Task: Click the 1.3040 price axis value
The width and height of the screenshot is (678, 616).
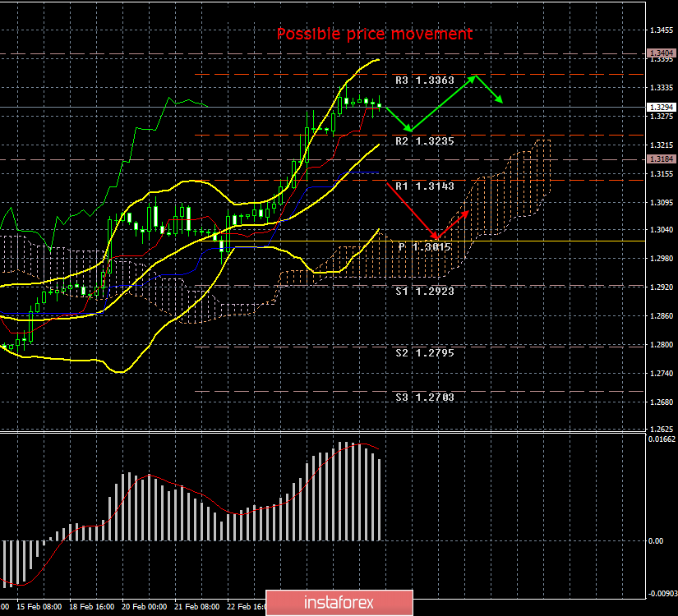Action: 662,230
